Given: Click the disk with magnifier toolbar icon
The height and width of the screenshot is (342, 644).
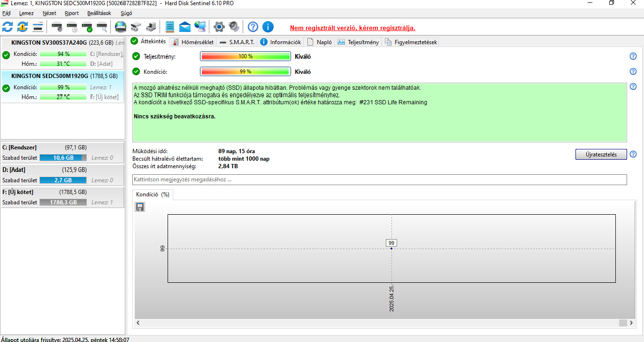Looking at the screenshot, I should (102, 26).
